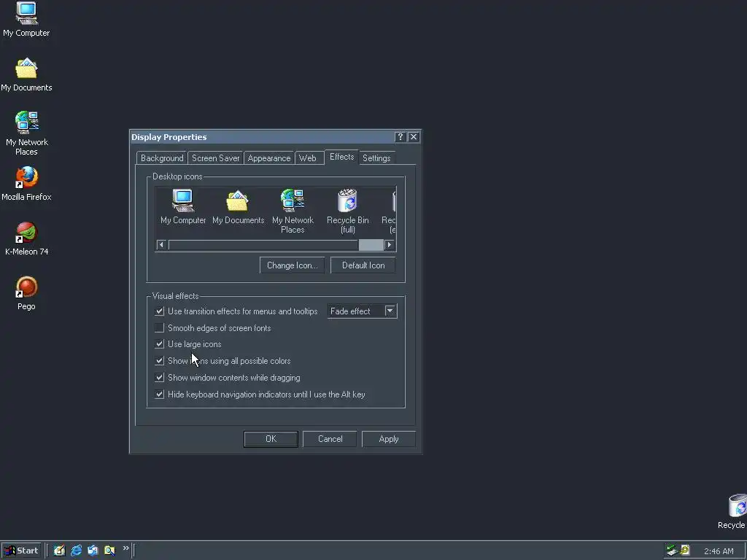Select Recycle Bin (full) icon in dialog

click(347, 211)
